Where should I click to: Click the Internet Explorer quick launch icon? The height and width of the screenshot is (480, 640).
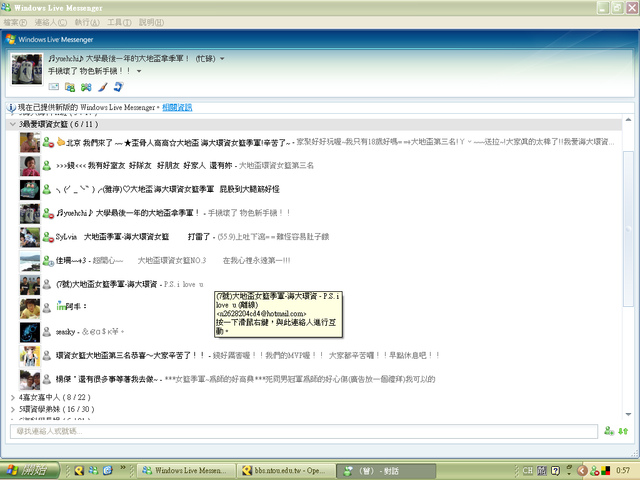[107, 471]
